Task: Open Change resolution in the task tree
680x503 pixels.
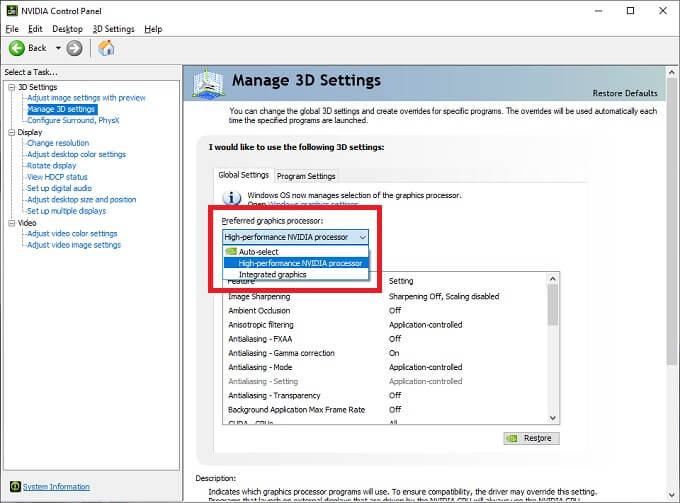Action: point(58,143)
